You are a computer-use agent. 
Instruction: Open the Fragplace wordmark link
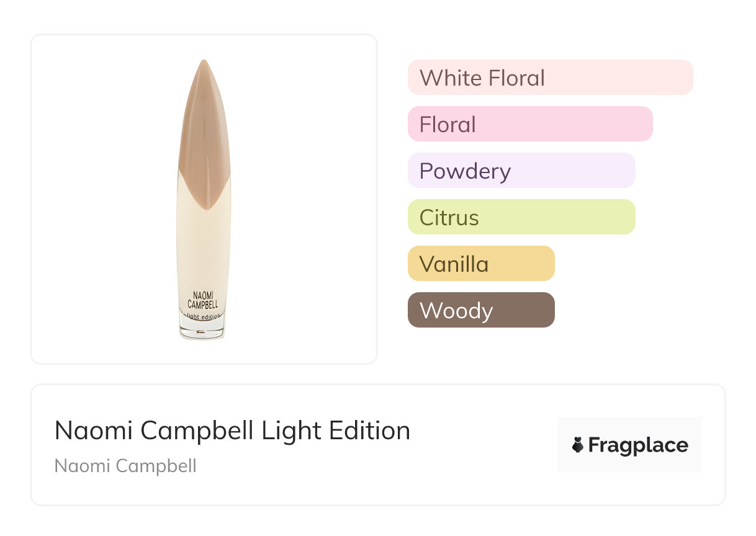click(638, 445)
